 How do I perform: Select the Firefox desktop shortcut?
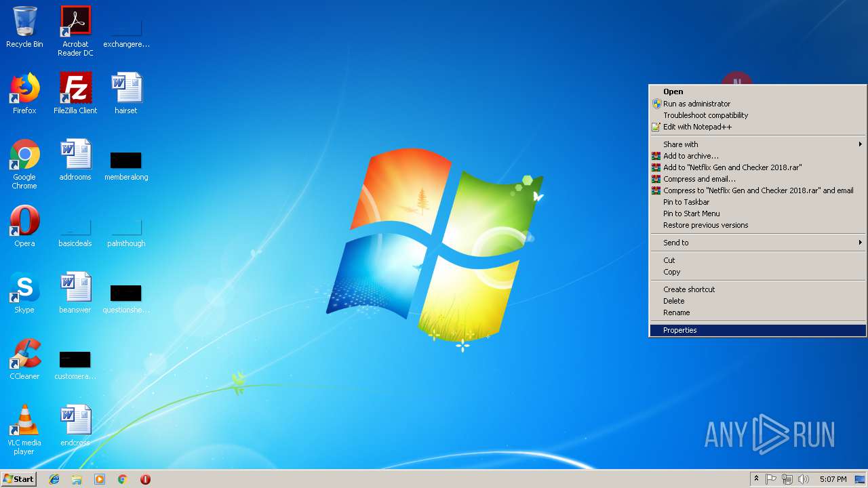coord(24,94)
